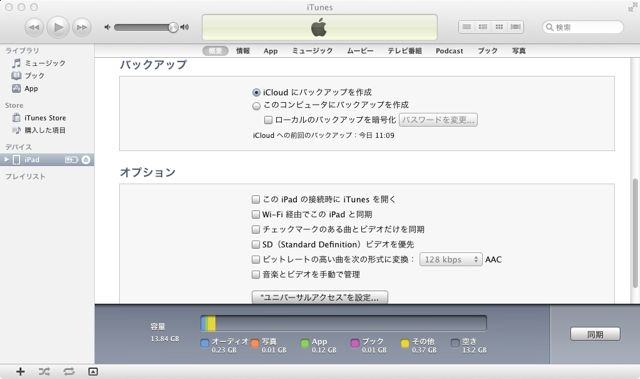
Task: Select the album list view icon
Action: 483,27
